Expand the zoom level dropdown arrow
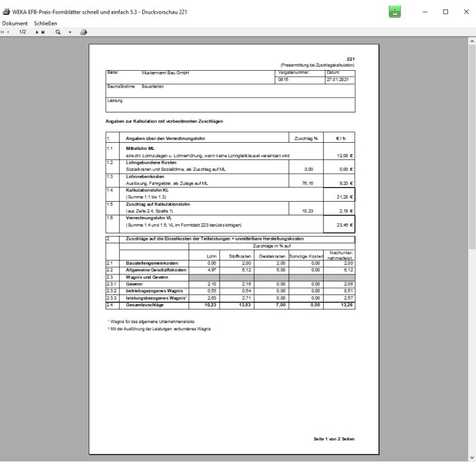This screenshot has height=467, width=476. (70, 32)
